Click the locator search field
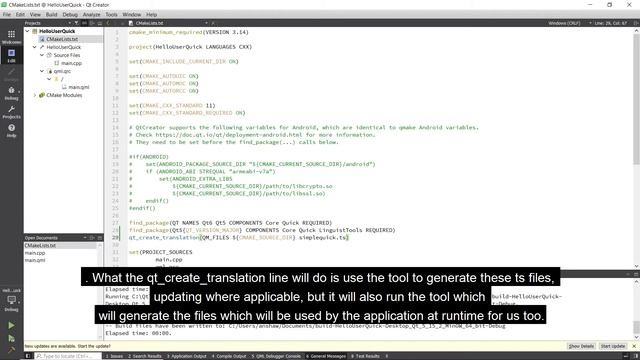Image resolution: width=640 pixels, height=360 pixels. coord(68,356)
